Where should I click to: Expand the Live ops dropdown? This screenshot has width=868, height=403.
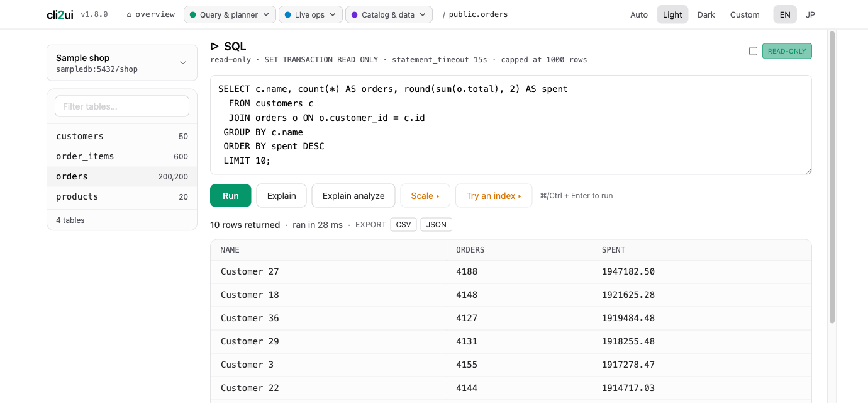pos(311,14)
